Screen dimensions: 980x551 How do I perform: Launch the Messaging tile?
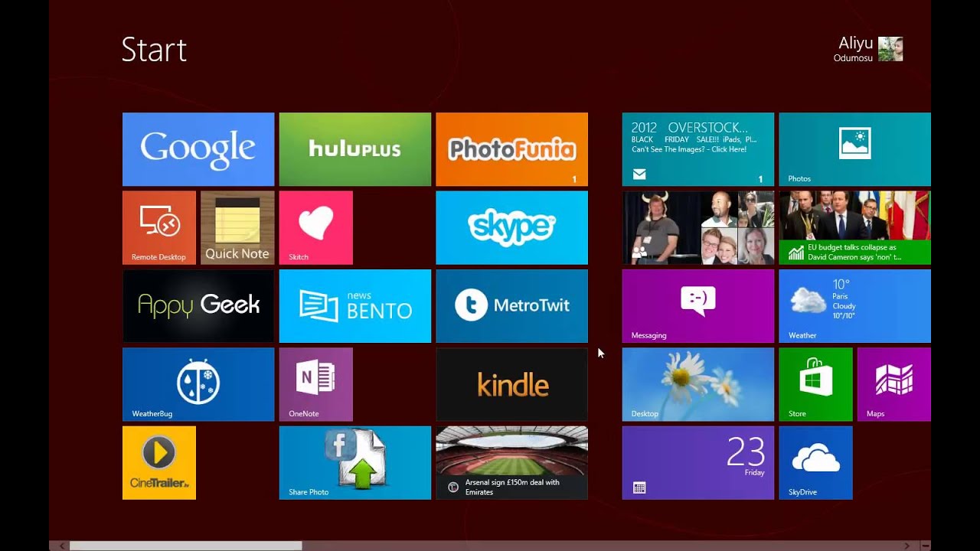698,306
